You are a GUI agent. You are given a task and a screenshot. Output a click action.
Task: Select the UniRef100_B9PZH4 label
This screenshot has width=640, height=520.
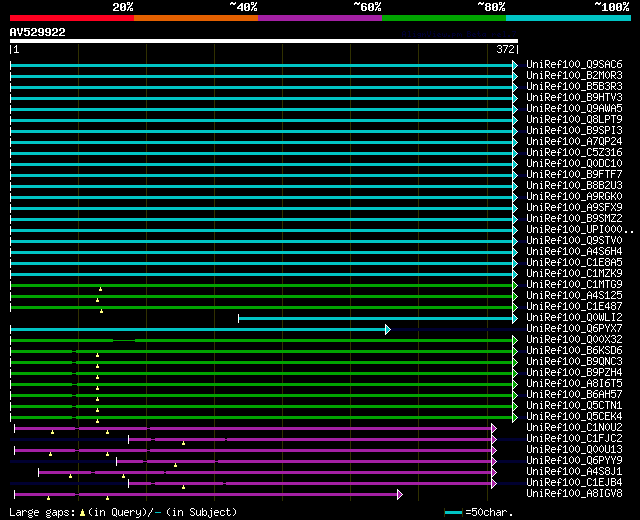click(574, 373)
